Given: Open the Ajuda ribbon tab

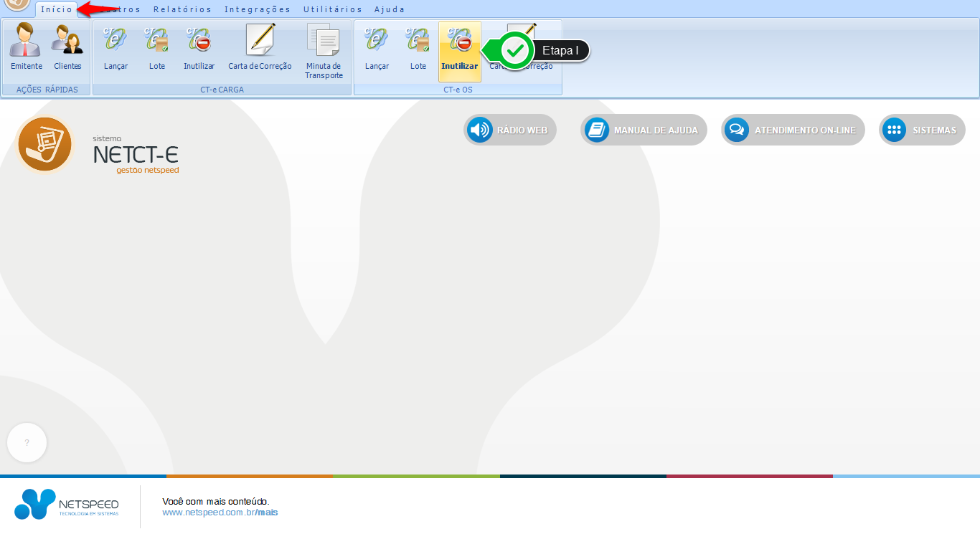Looking at the screenshot, I should 390,9.
